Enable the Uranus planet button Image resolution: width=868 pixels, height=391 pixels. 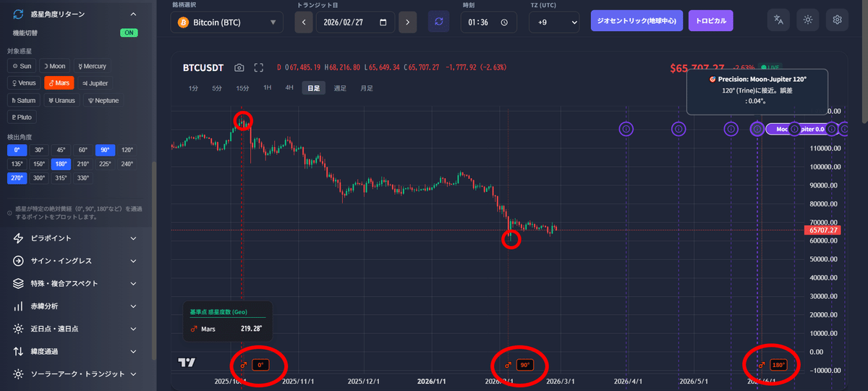(62, 101)
